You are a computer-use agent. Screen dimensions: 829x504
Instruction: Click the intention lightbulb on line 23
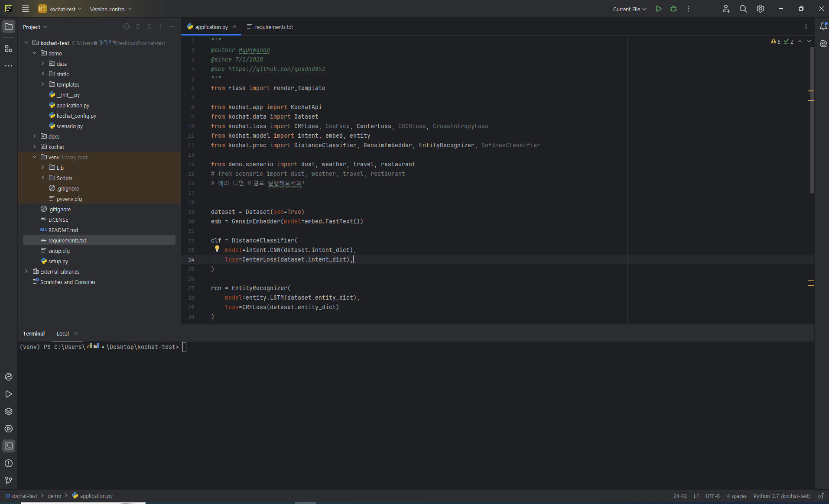coord(217,249)
